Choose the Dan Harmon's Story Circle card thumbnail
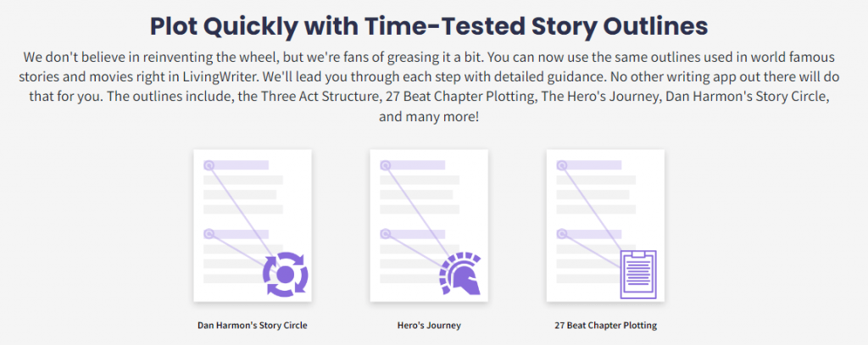This screenshot has height=345, width=868. coord(253,226)
